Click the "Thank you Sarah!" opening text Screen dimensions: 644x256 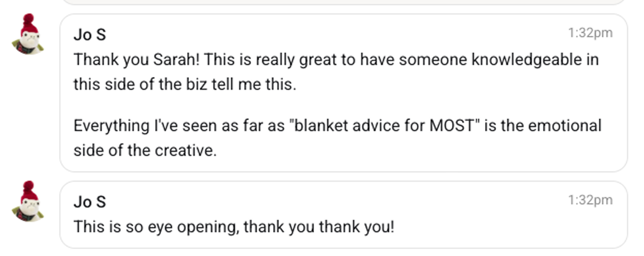coord(136,60)
